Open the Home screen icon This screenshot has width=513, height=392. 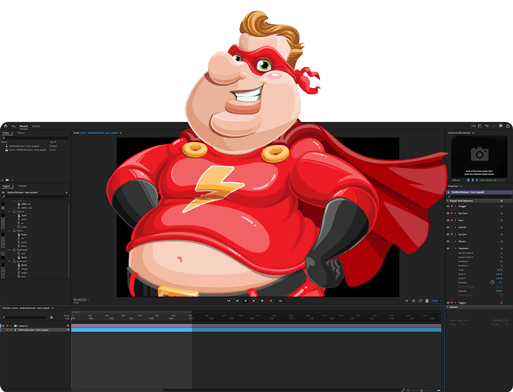(x=5, y=126)
